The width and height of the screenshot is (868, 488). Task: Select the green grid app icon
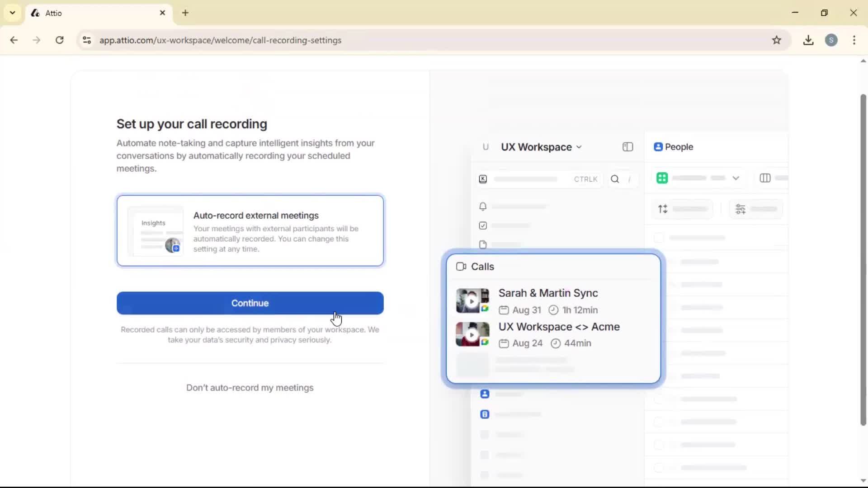(x=662, y=178)
